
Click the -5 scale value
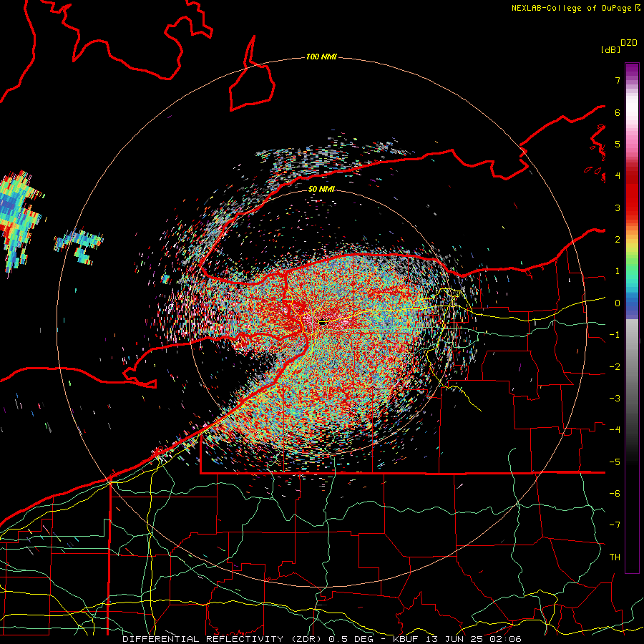[615, 462]
